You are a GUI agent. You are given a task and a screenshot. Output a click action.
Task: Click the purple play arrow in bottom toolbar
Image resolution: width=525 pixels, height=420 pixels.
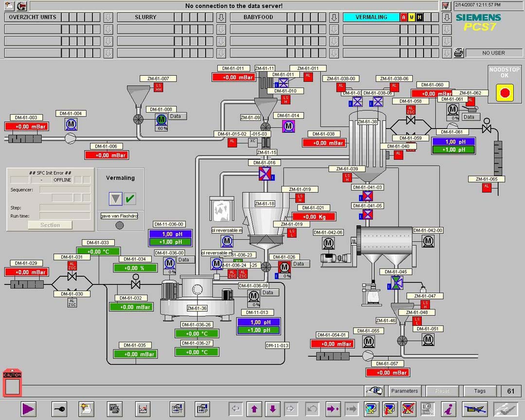pyautogui.click(x=28, y=409)
